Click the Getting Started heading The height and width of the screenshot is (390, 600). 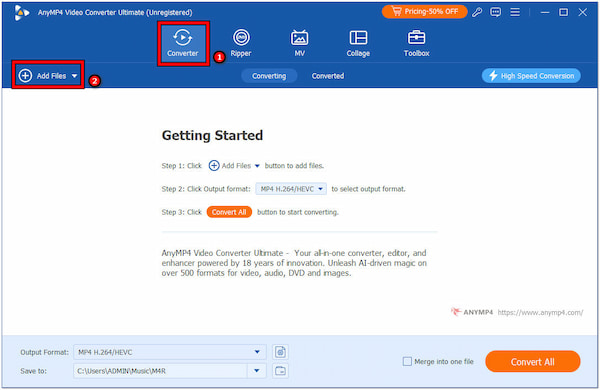coord(212,135)
